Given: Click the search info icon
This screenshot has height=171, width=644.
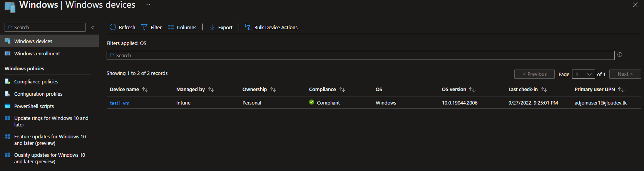Looking at the screenshot, I should click(620, 55).
